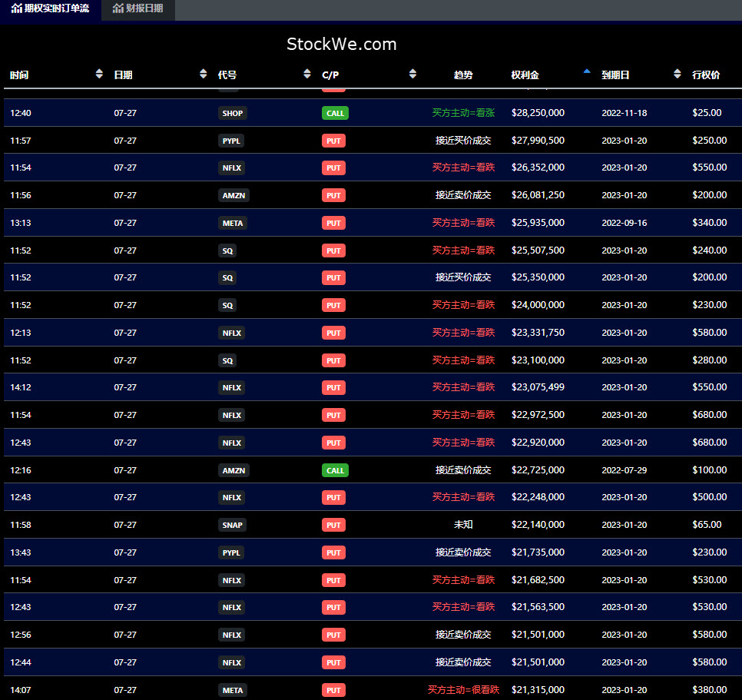Open the META badge in the $21,315,000 row

pyautogui.click(x=232, y=690)
